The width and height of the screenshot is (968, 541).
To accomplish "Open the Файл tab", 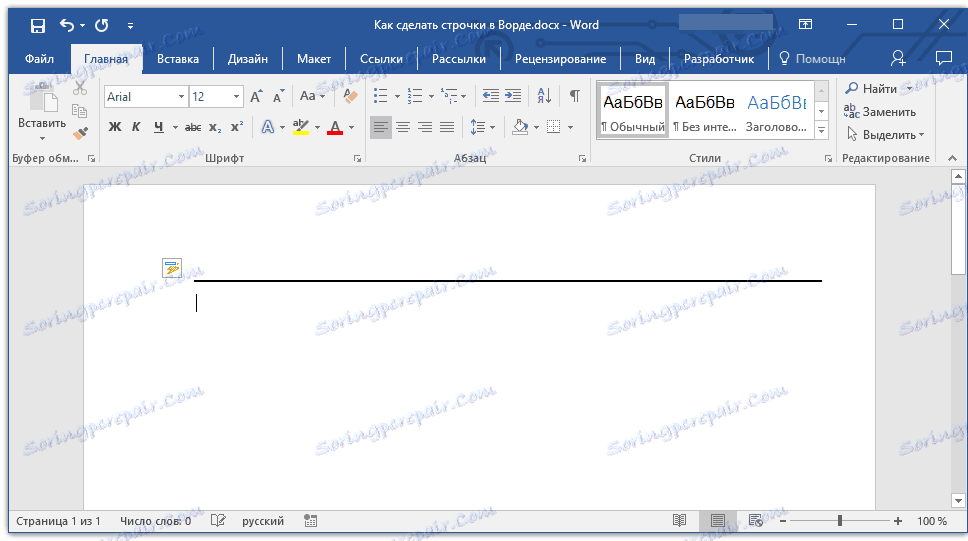I will coord(40,59).
